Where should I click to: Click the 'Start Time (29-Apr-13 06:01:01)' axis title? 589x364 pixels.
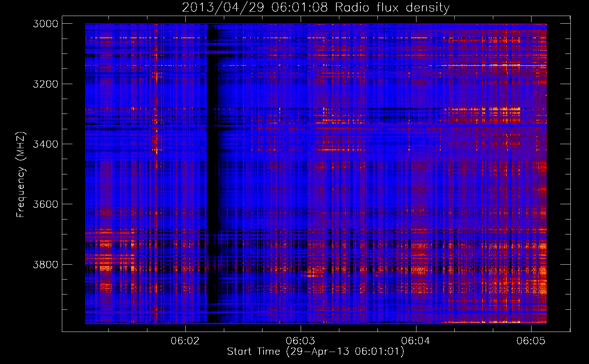tap(316, 352)
